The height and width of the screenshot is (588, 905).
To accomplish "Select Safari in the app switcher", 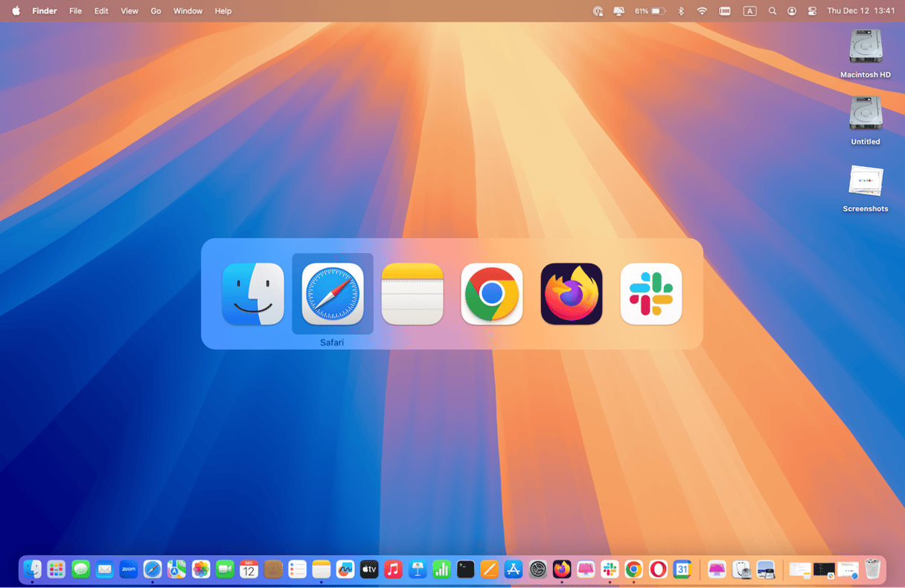I will coord(333,294).
